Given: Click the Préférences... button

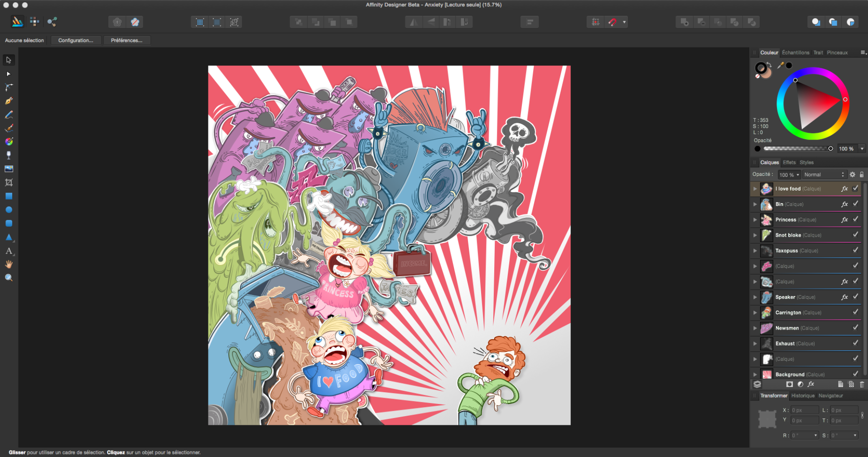Looking at the screenshot, I should (127, 40).
